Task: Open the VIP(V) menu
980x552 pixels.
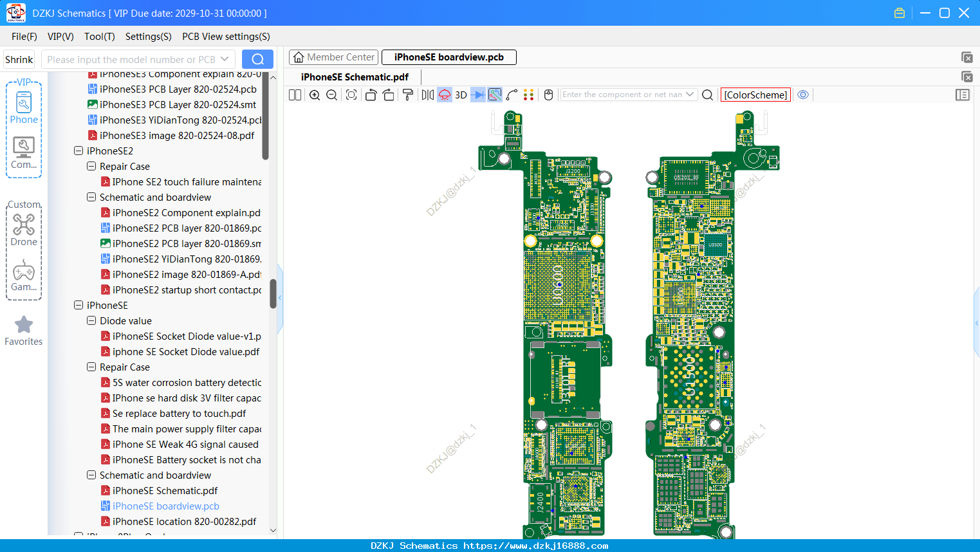Action: click(x=60, y=37)
